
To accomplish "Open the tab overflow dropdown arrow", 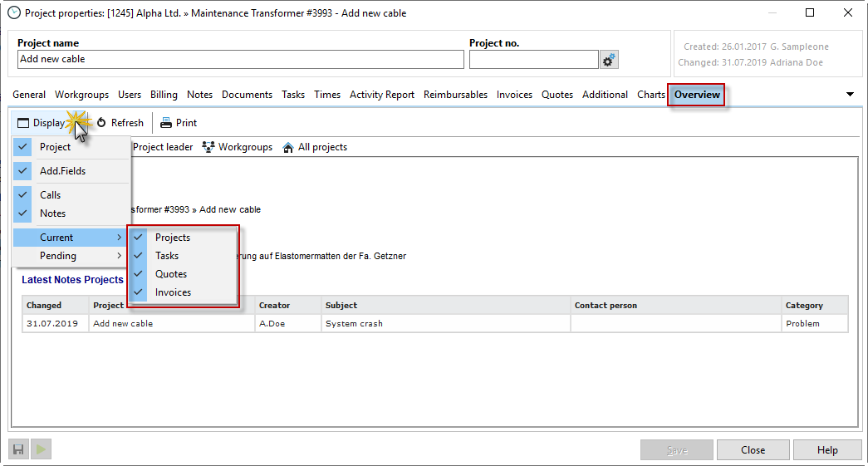I will pos(850,95).
